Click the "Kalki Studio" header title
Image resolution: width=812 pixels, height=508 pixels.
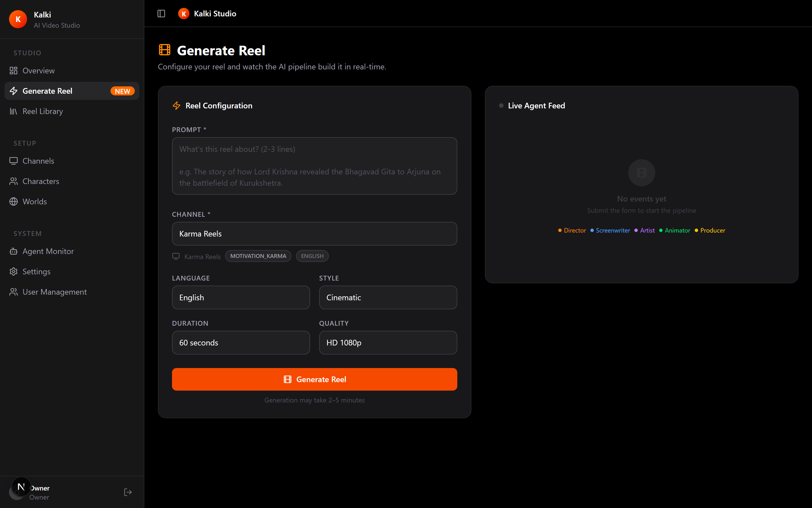pyautogui.click(x=215, y=14)
